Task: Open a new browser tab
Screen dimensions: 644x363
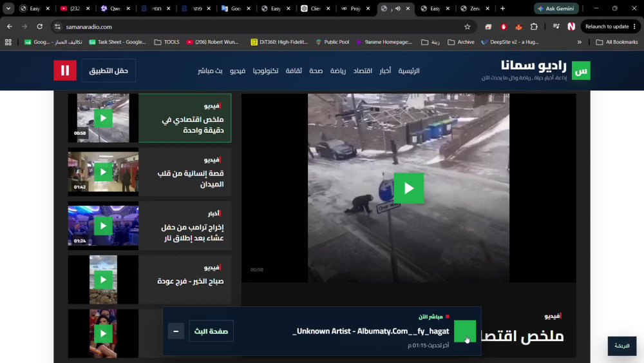Action: tap(502, 8)
